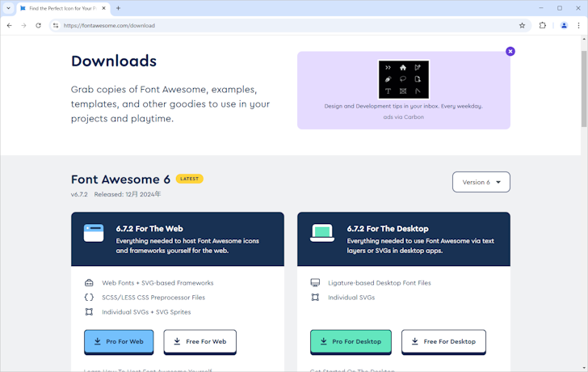588x372 pixels.
Task: Click the Downloads heading
Action: pyautogui.click(x=114, y=61)
